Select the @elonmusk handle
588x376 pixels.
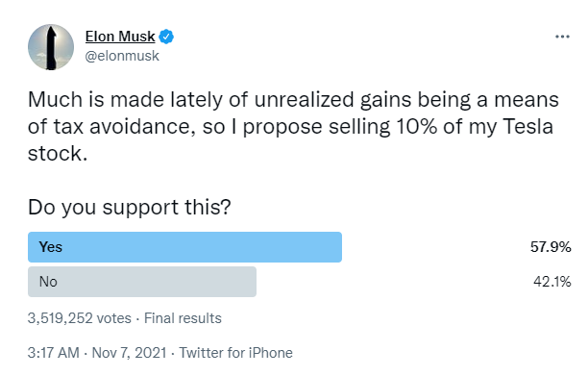(x=122, y=56)
